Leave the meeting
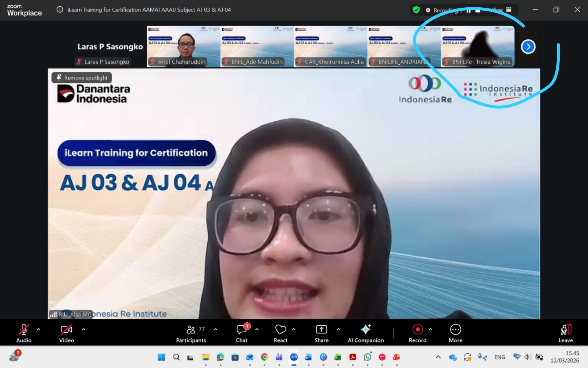Image resolution: width=588 pixels, height=368 pixels. [566, 333]
